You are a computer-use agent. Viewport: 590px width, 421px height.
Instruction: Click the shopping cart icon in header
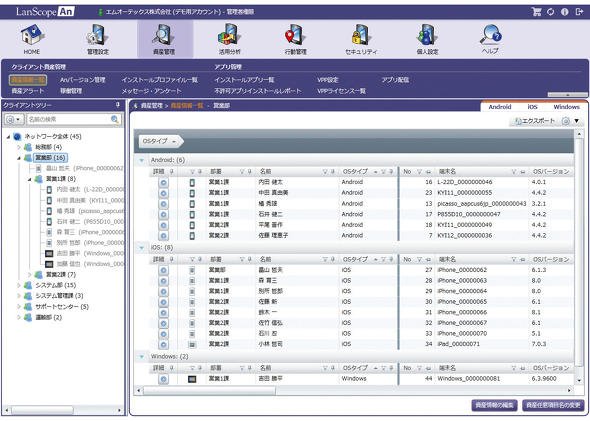click(536, 12)
